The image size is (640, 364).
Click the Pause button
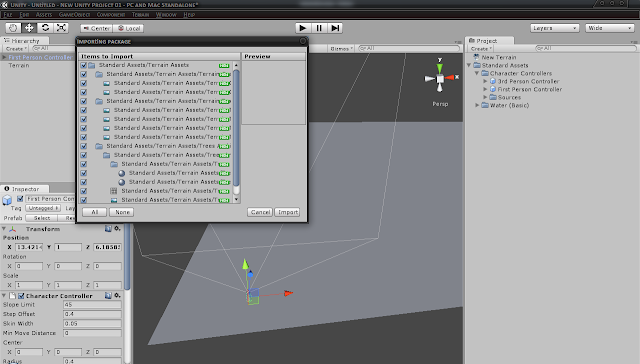coord(319,28)
